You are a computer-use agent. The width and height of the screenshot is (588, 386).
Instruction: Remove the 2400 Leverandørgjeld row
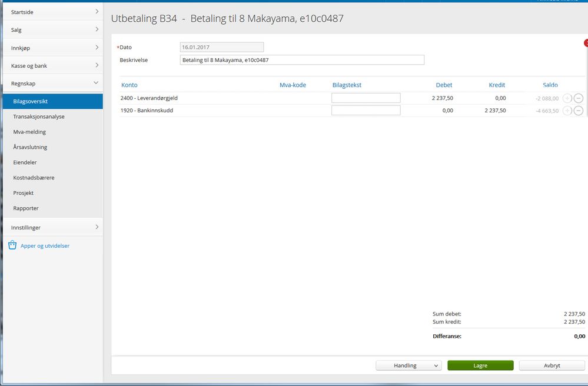(579, 98)
